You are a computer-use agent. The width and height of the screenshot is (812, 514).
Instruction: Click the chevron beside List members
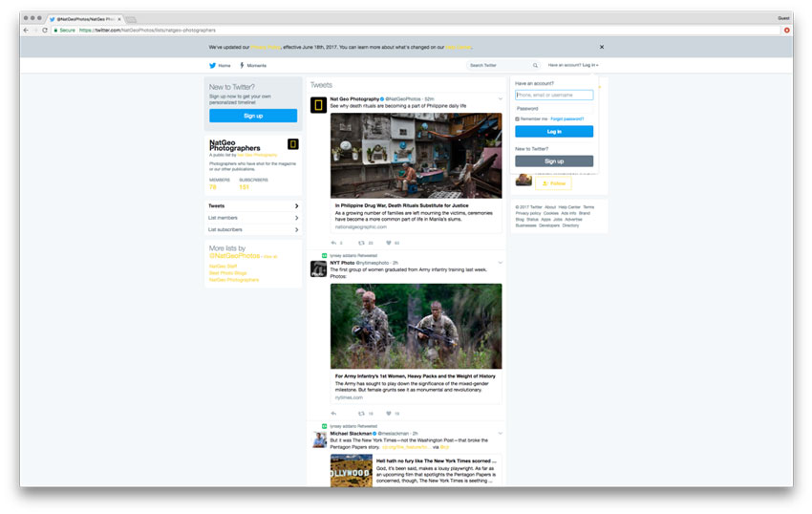click(x=296, y=218)
